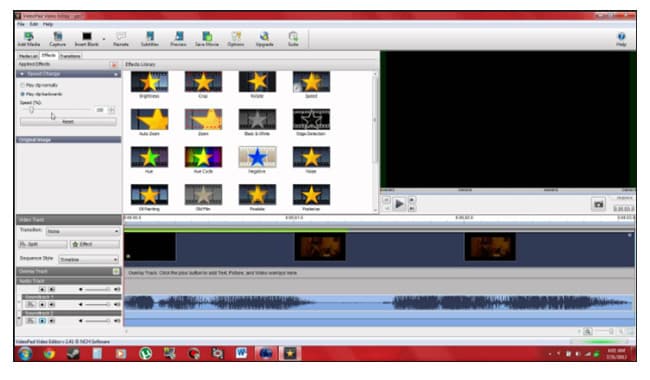Open the Transition dropdown
The width and height of the screenshot is (650, 380).
(x=82, y=231)
